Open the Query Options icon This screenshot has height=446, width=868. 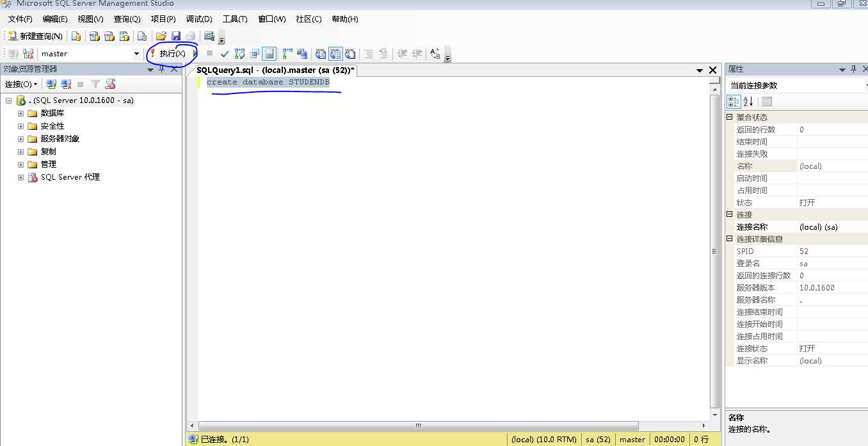coord(255,54)
